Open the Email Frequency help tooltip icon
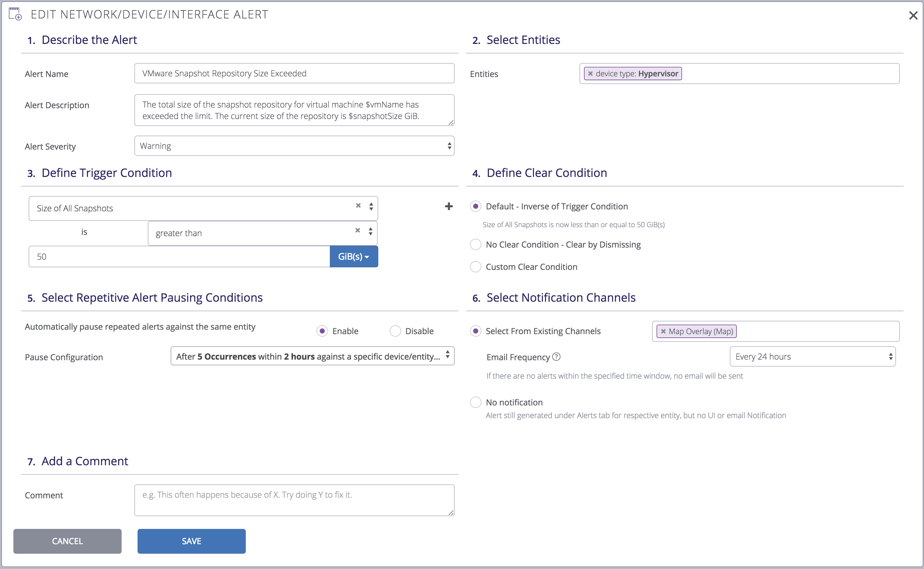 coord(556,357)
